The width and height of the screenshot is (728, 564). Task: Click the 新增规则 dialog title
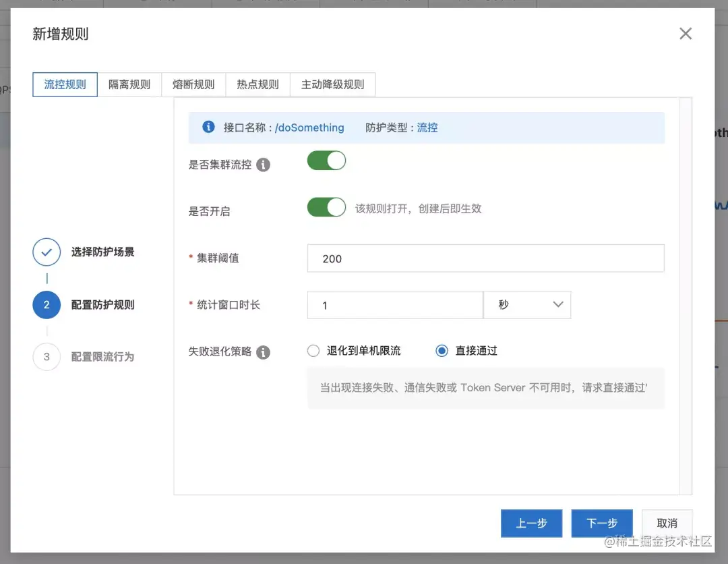pyautogui.click(x=61, y=34)
